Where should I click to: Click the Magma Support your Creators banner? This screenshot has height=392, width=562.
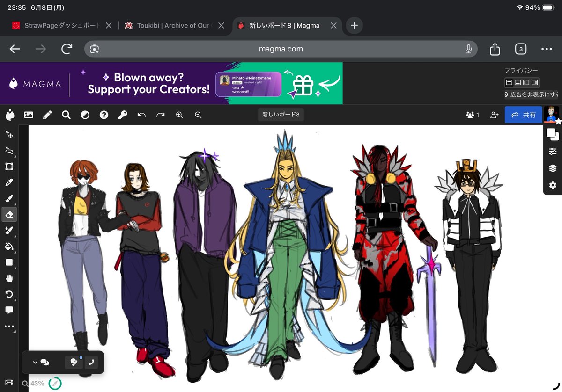(x=171, y=83)
